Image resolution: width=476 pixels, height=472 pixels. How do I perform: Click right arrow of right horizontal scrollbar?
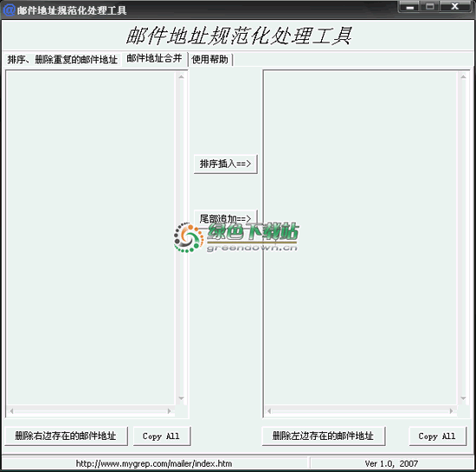point(452,411)
